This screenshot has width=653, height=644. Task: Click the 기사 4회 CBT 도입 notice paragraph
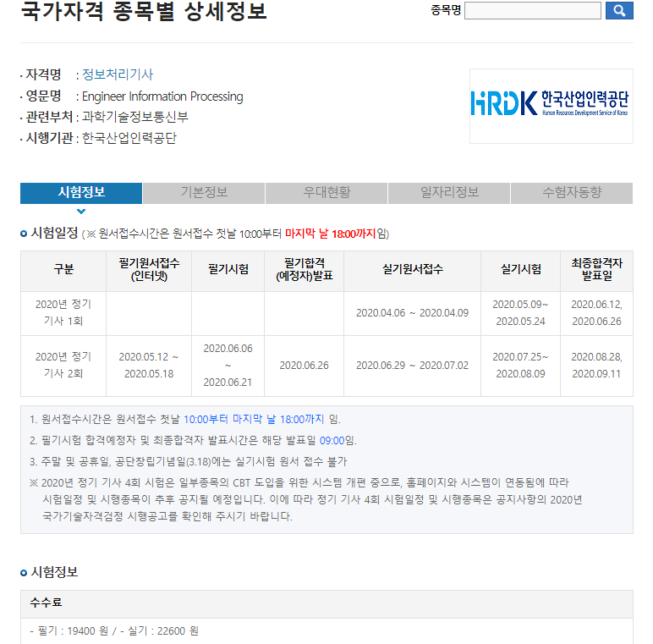click(x=305, y=500)
